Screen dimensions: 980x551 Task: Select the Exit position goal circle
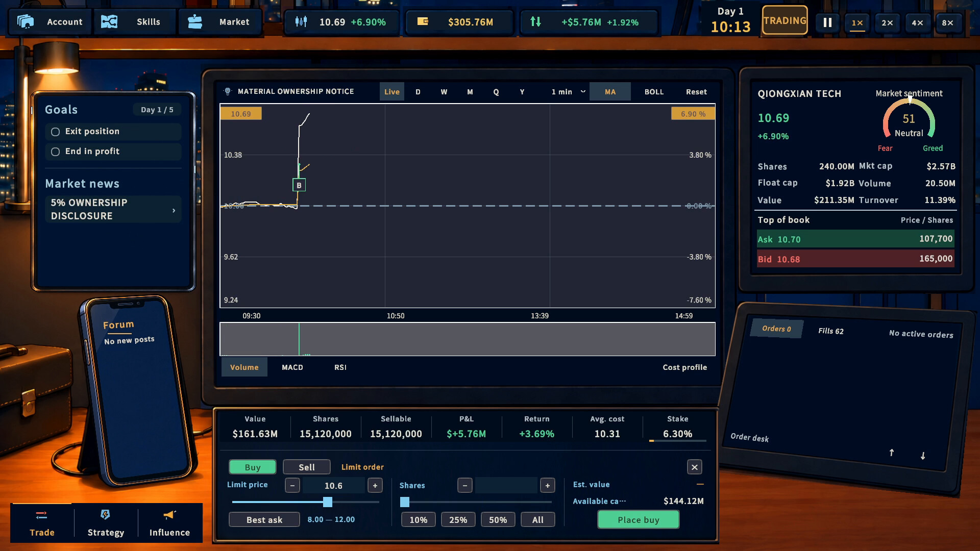coord(55,132)
